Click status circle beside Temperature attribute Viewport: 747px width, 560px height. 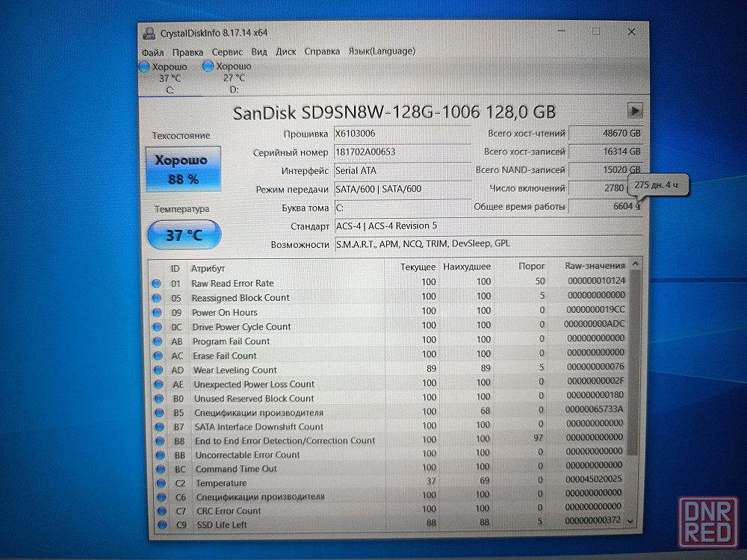(x=161, y=483)
